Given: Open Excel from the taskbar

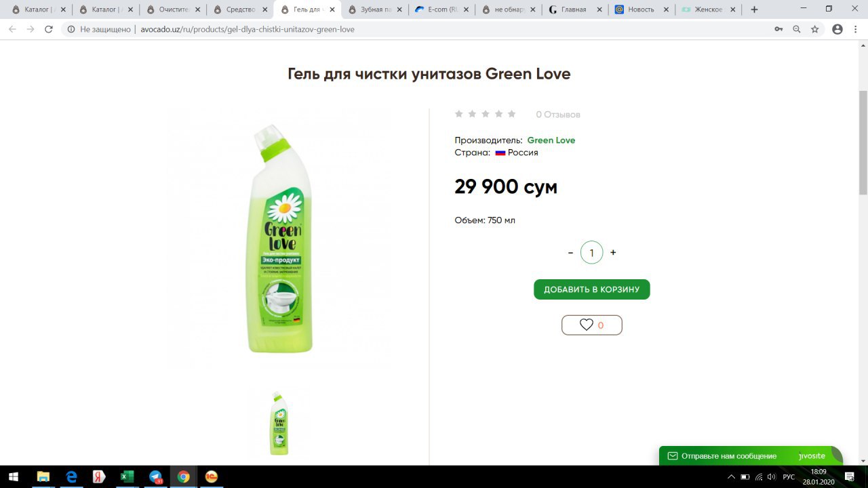Looking at the screenshot, I should tap(127, 476).
